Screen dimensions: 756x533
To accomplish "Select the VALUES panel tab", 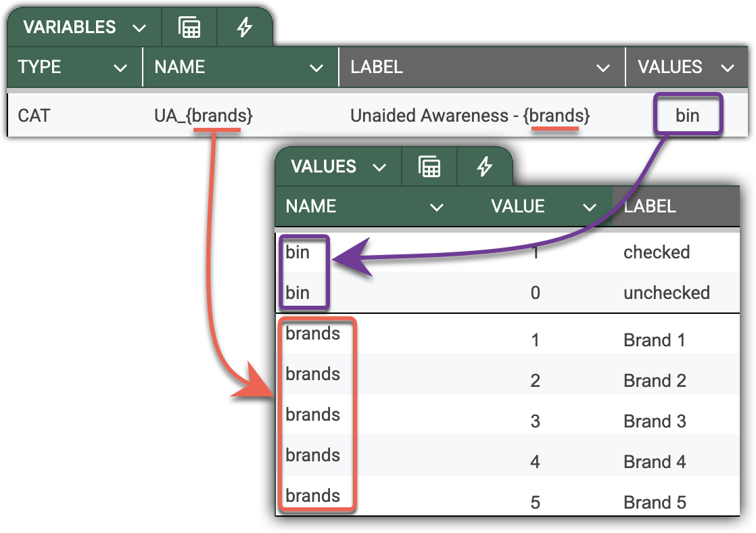I will 323,166.
